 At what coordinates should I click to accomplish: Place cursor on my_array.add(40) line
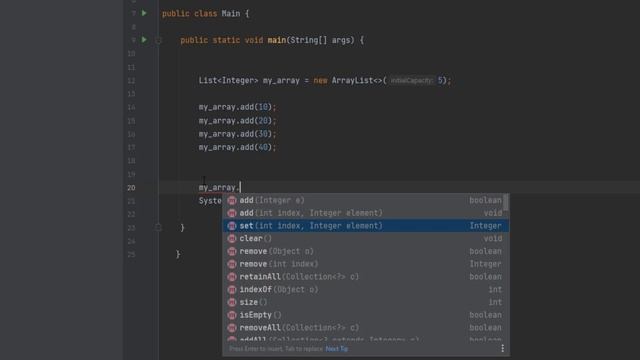pos(237,147)
